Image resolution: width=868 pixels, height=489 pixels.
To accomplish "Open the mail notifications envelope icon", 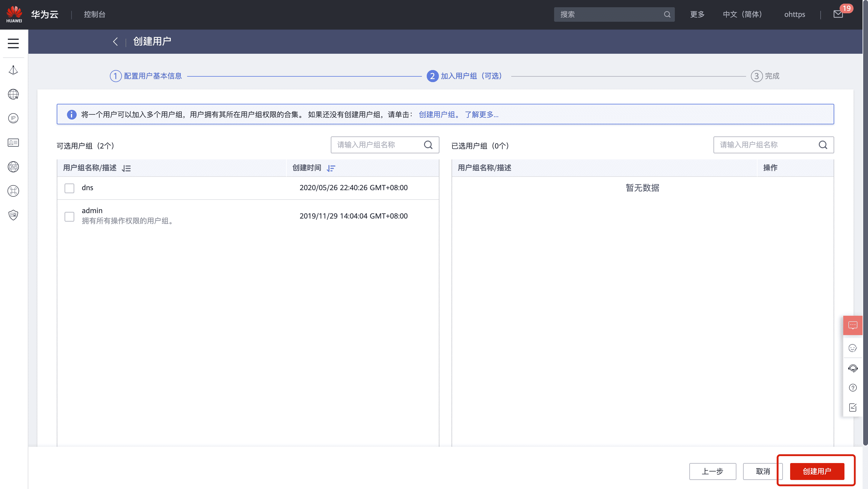I will (x=838, y=14).
